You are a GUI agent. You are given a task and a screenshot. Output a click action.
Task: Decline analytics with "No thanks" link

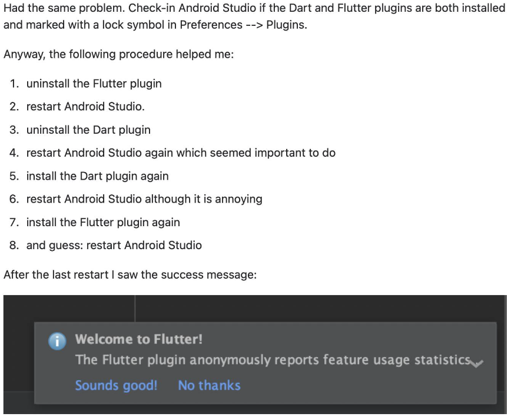coord(209,385)
